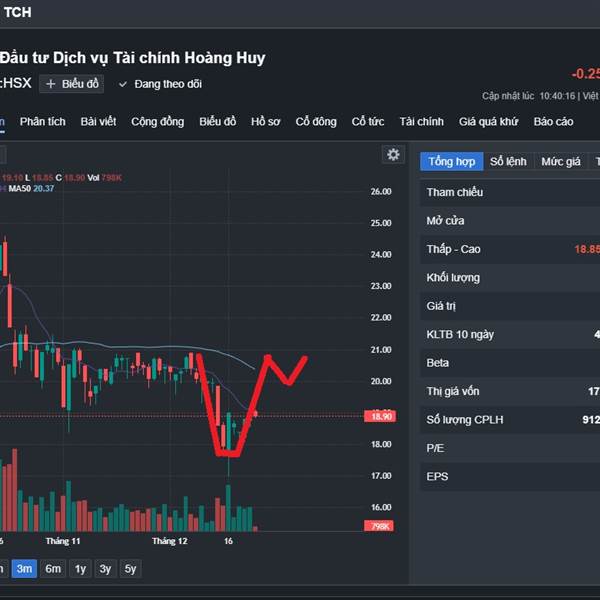Select the Biểu đồ navigation tab
This screenshot has width=600, height=600.
217,122
